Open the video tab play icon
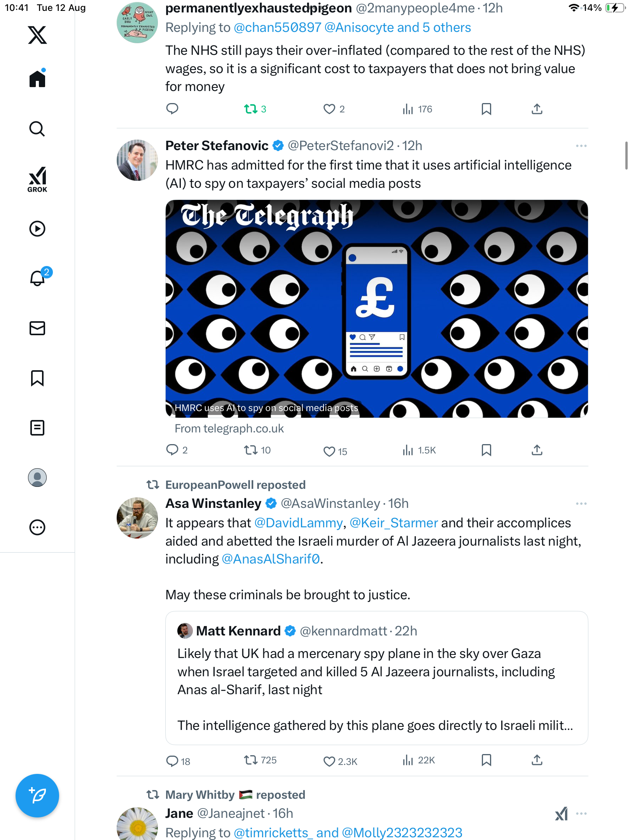The height and width of the screenshot is (840, 630). (x=37, y=229)
